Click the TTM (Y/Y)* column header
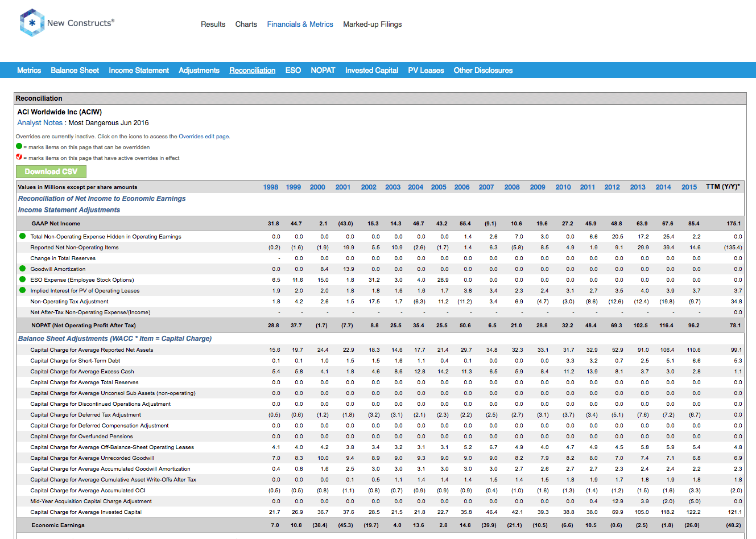The width and height of the screenshot is (756, 539). (723, 187)
